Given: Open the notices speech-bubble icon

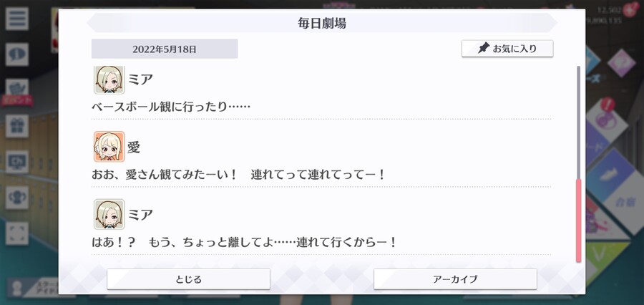Looking at the screenshot, I should point(17,54).
